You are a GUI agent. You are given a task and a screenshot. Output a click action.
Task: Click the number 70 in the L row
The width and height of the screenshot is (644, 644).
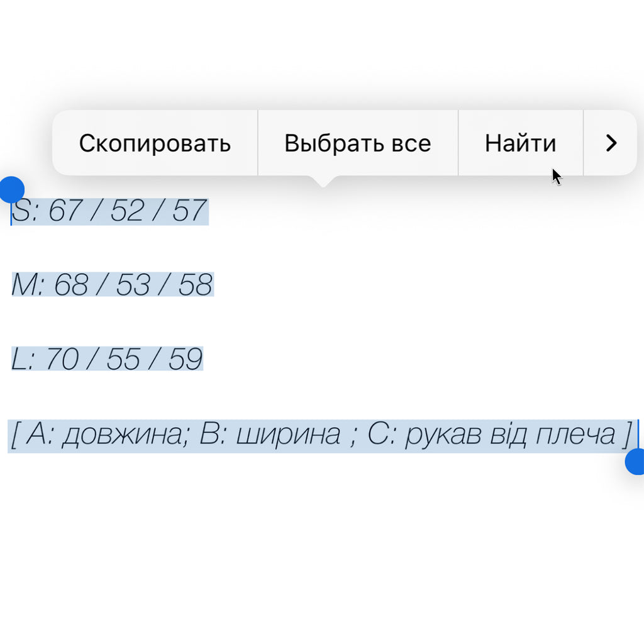click(62, 360)
